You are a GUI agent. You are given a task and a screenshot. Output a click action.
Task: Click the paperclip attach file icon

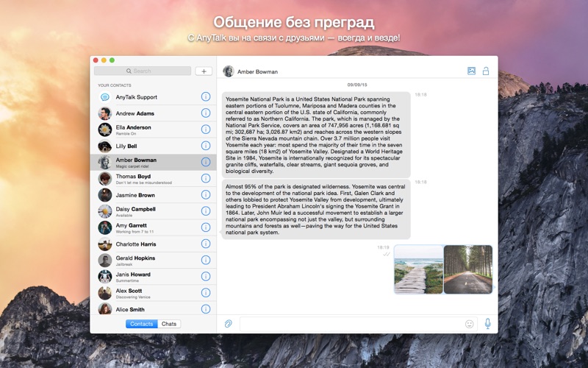tap(228, 324)
